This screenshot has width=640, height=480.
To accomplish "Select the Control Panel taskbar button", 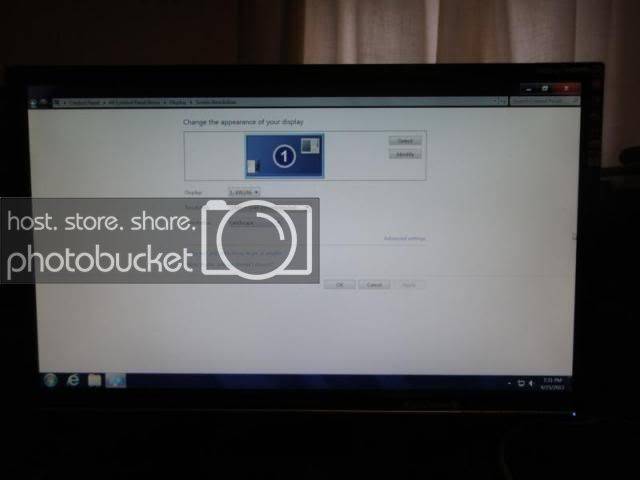I will point(116,381).
